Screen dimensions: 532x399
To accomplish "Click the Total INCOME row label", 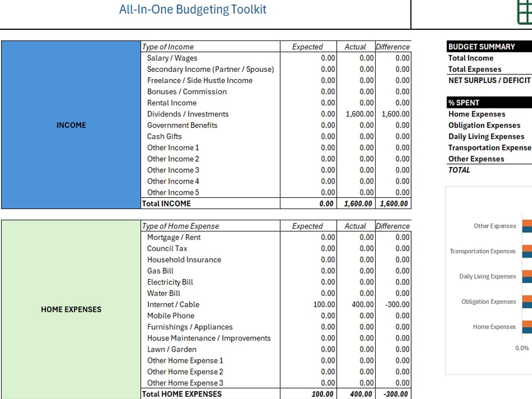I will point(166,204).
